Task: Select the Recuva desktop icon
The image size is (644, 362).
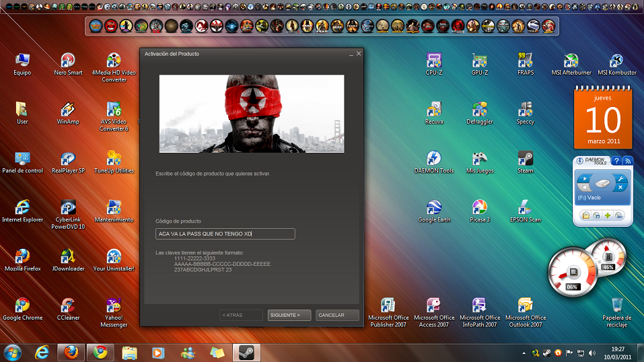Action: [434, 114]
